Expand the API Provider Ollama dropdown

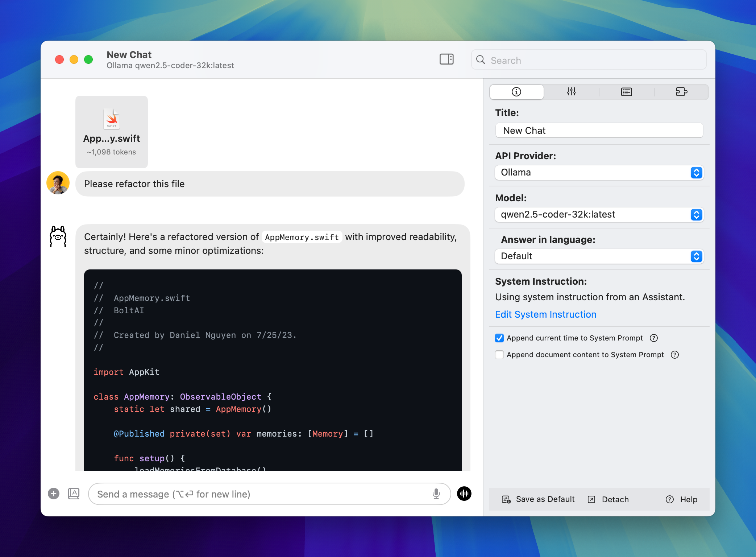coord(599,173)
